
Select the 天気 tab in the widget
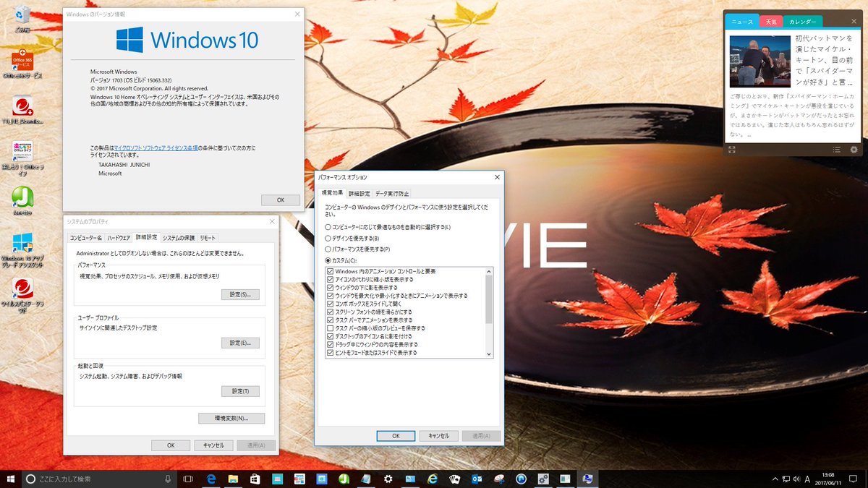coord(771,22)
